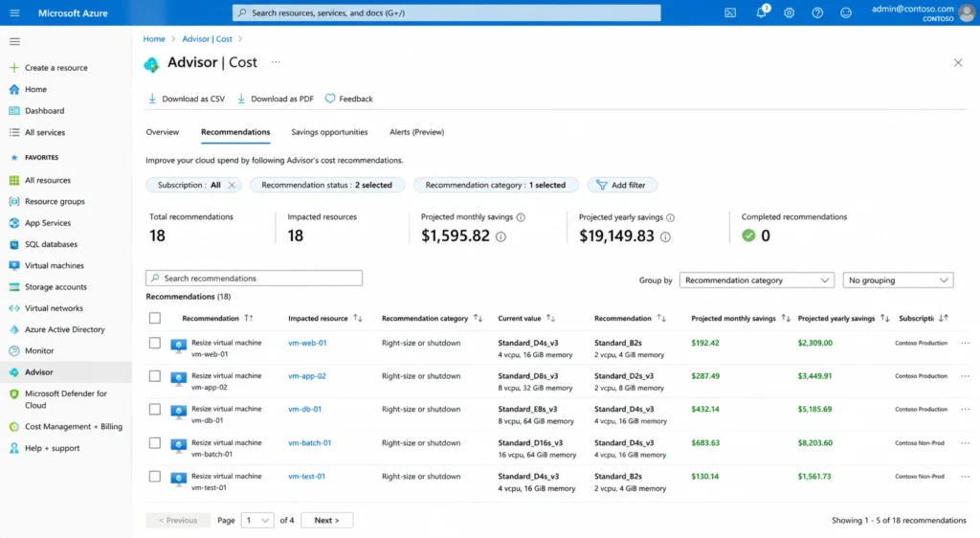Click the Standard_E8s_v3 current value
The height and width of the screenshot is (538, 980).
tap(527, 410)
